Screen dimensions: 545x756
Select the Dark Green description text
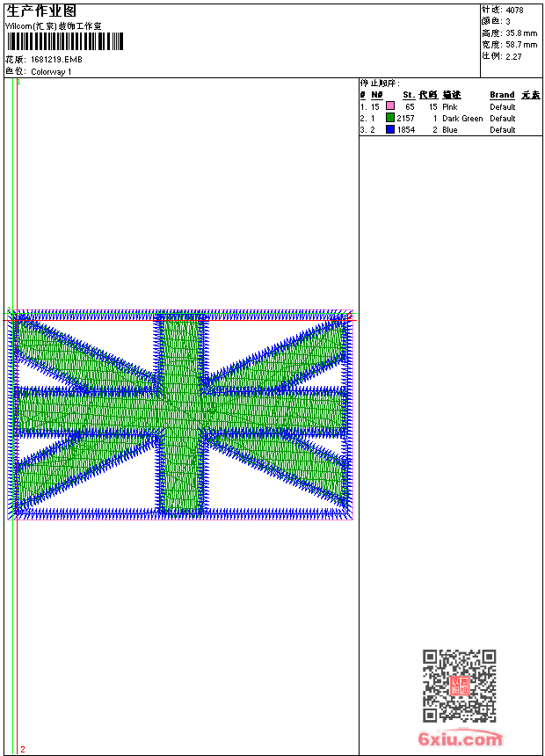pos(462,119)
